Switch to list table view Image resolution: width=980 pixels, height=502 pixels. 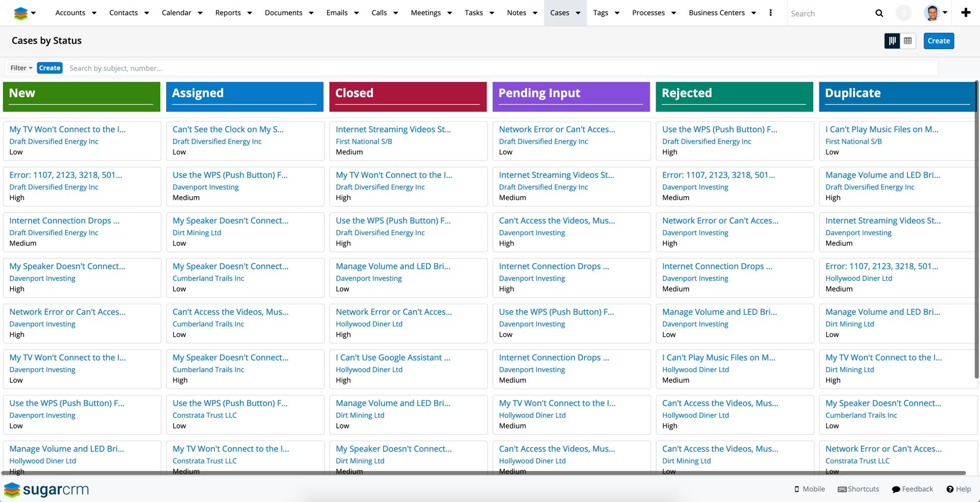click(x=908, y=41)
